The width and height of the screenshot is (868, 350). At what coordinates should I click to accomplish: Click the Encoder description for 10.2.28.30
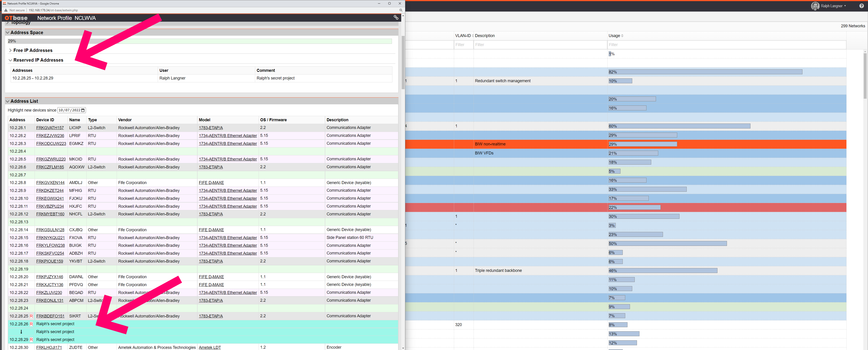tap(334, 347)
